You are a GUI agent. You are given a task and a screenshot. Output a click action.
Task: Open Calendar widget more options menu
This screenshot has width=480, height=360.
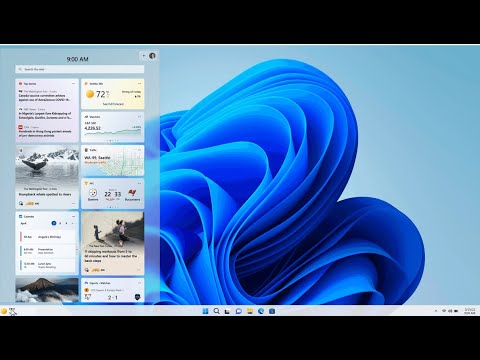[x=74, y=217]
